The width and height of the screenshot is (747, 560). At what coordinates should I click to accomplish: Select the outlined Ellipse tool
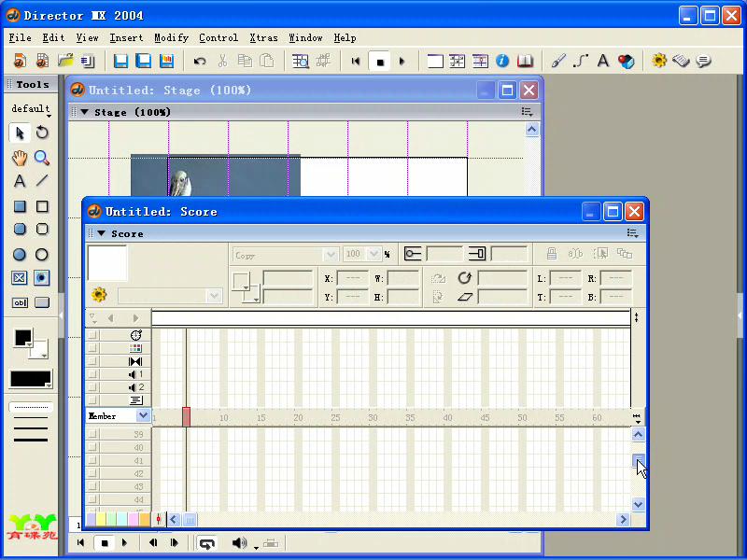coord(42,254)
